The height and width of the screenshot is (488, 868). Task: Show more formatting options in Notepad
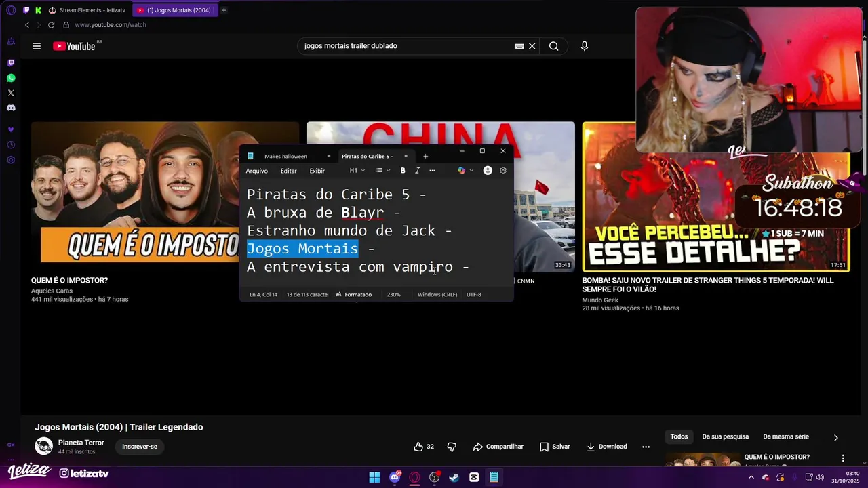(432, 171)
